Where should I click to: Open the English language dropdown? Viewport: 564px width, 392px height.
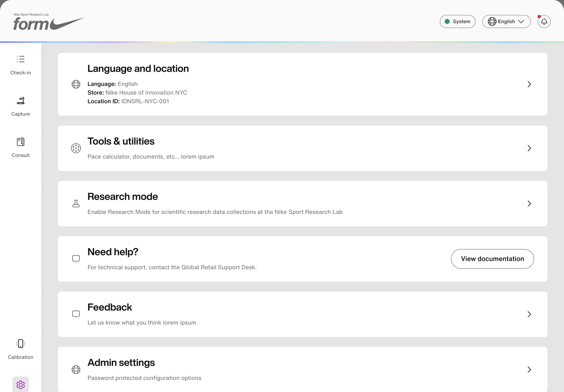tap(506, 22)
